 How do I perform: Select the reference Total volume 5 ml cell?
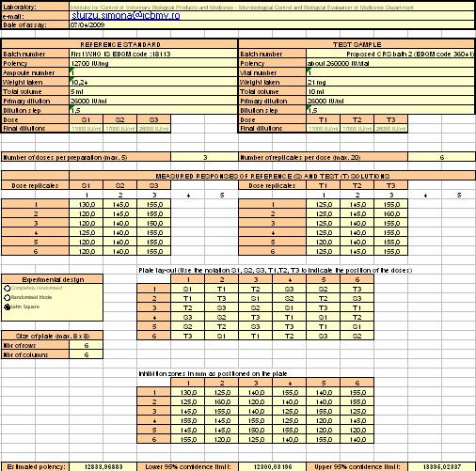coord(153,91)
